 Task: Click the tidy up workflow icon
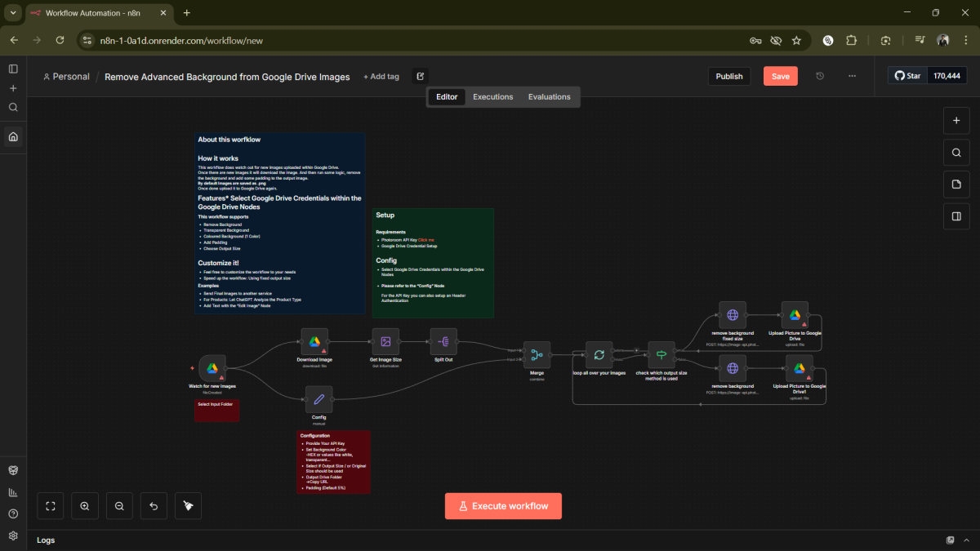click(188, 506)
